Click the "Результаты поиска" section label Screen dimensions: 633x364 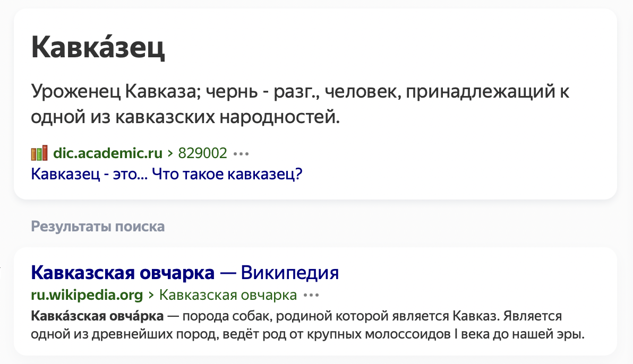point(98,227)
